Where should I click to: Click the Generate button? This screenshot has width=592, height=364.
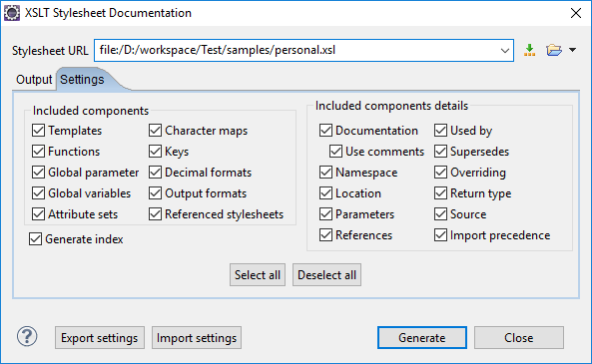(x=422, y=338)
